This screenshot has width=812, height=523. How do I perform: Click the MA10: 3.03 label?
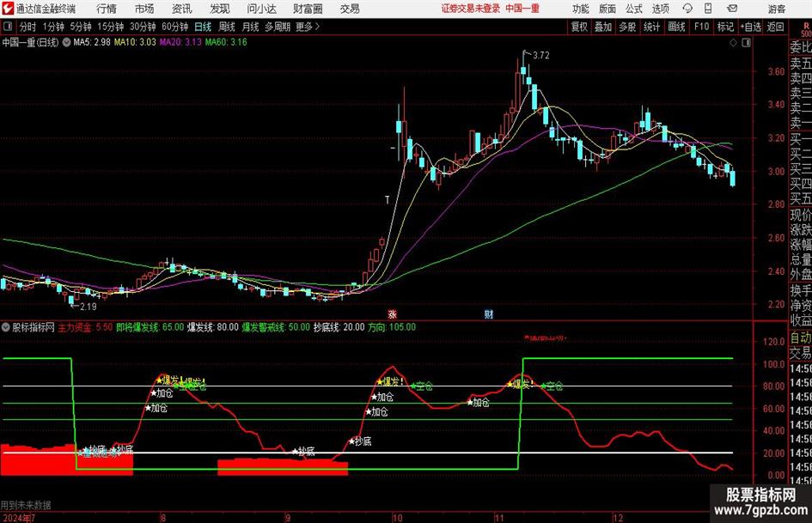(x=135, y=42)
